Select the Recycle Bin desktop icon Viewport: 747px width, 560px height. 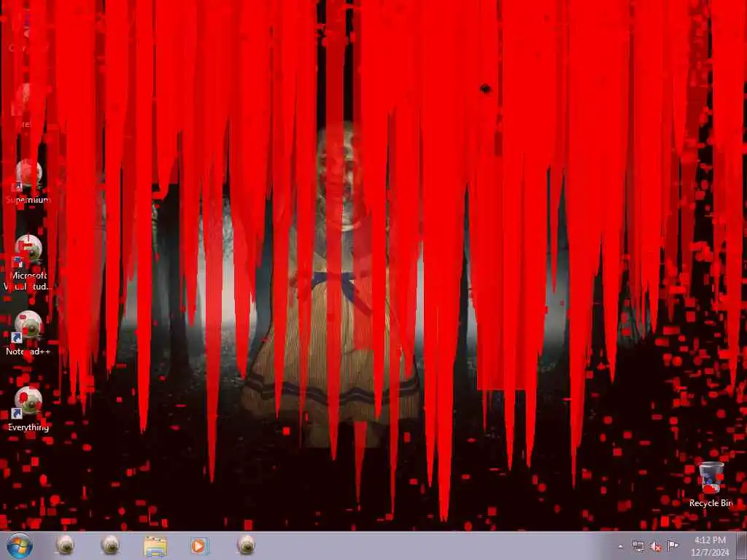point(711,485)
